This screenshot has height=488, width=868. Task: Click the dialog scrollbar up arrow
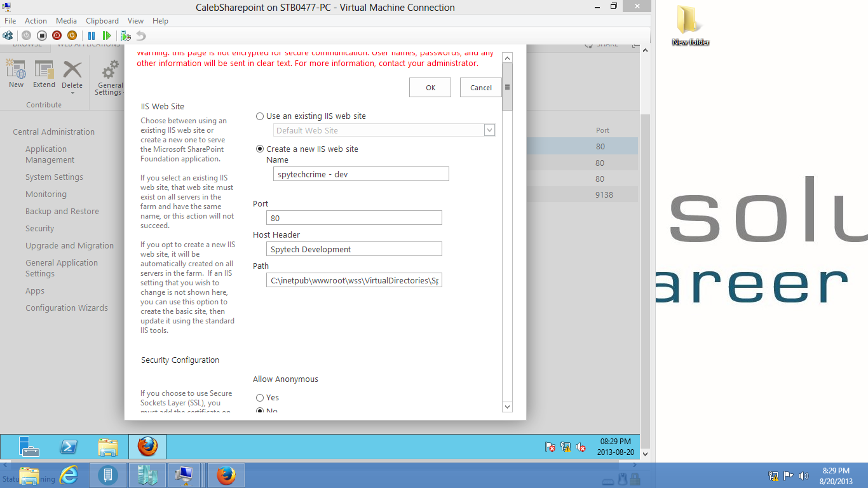[507, 58]
